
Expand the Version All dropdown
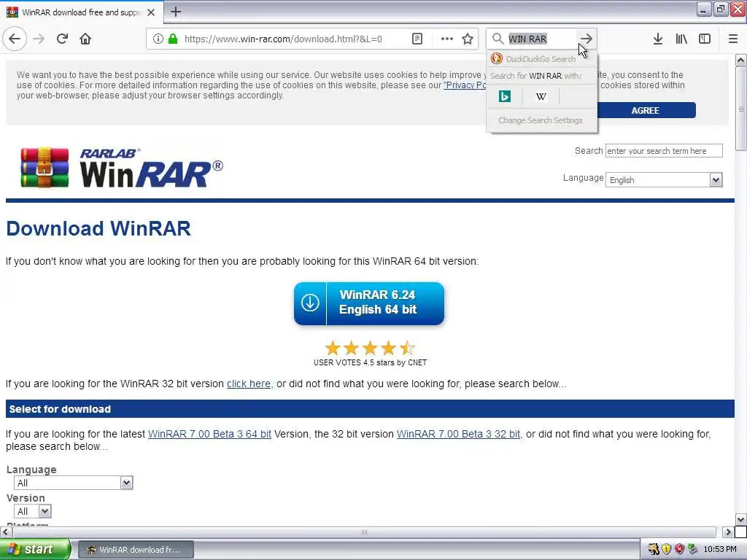click(32, 511)
